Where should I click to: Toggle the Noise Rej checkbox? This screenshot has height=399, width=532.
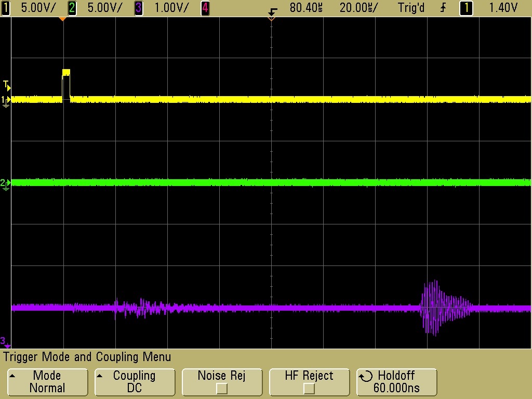pyautogui.click(x=222, y=388)
